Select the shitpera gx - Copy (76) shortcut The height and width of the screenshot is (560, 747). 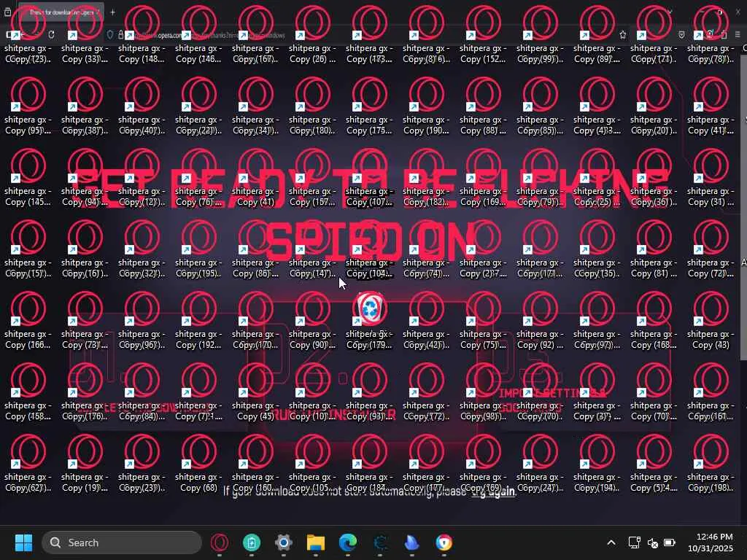198,177
